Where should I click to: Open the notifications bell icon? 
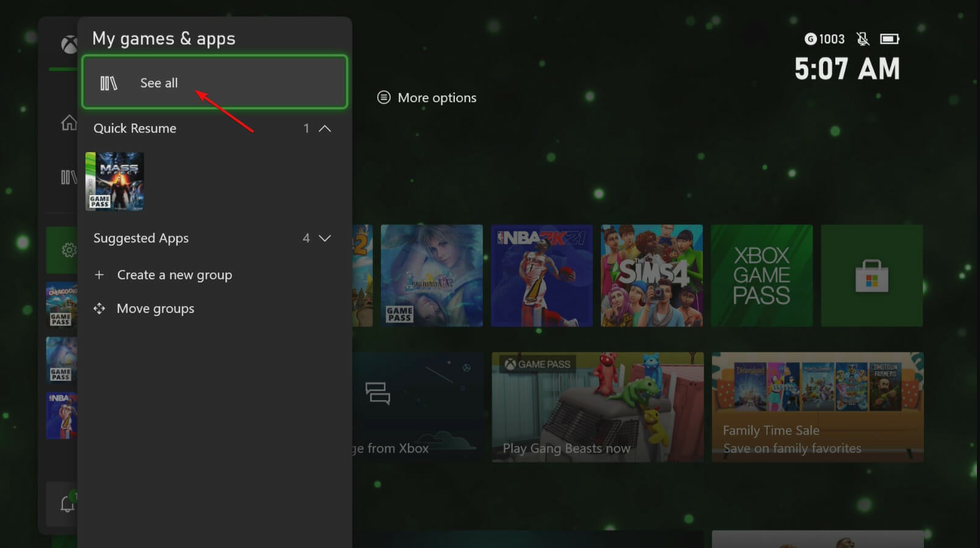67,504
